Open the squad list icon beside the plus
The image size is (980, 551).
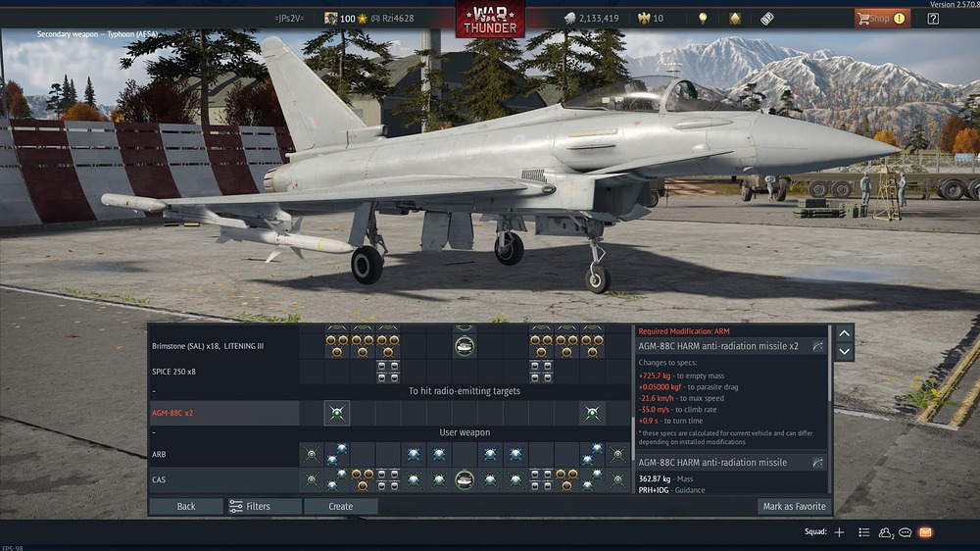(x=863, y=532)
